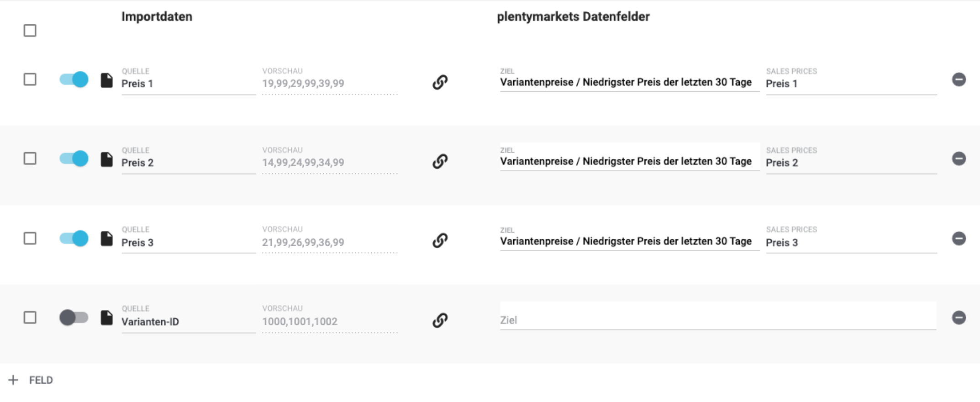The height and width of the screenshot is (402, 980).
Task: Open the Quelle field showing Varianten-ID
Action: [188, 322]
